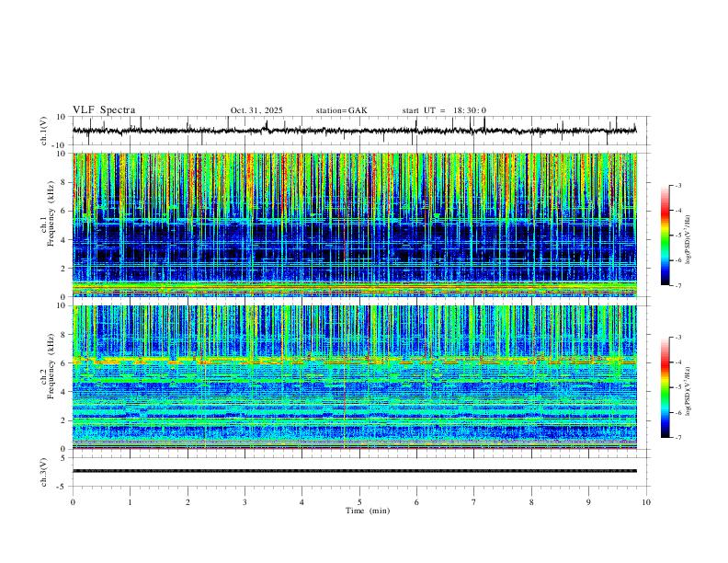This screenshot has height=563, width=728.
Task: Click tick label 10 on the Time axis
Action: [x=646, y=502]
